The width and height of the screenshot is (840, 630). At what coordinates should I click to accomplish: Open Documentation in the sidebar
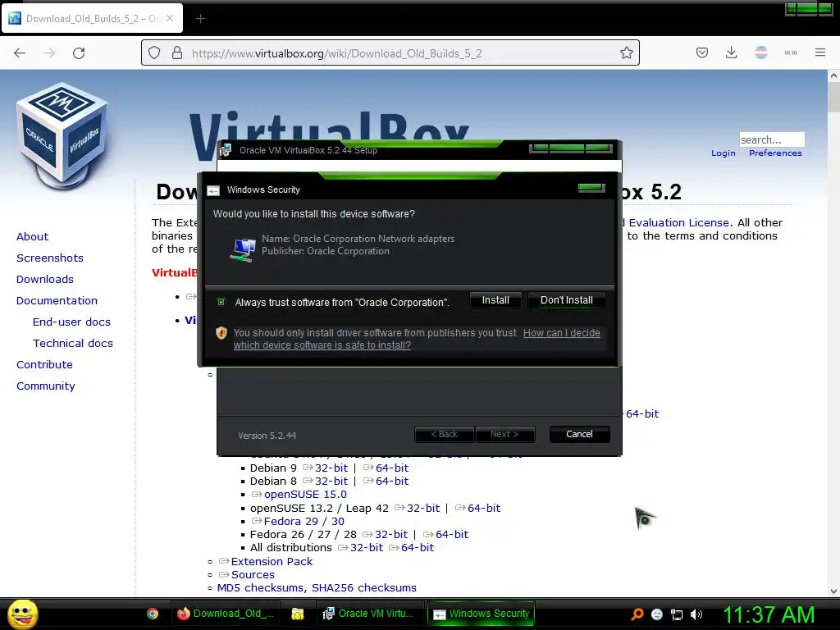coord(57,301)
